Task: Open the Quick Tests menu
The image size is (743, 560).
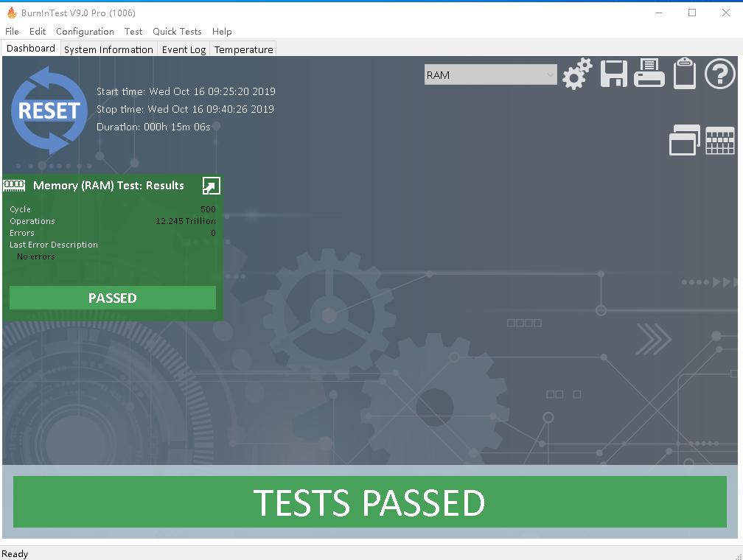Action: [177, 31]
